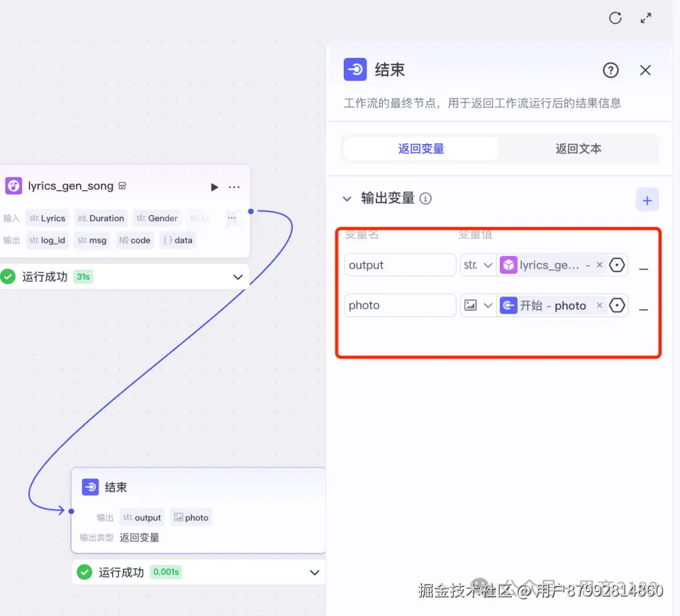Image resolution: width=680 pixels, height=616 pixels.
Task: Click the 结束 node icon on canvas
Action: point(90,487)
